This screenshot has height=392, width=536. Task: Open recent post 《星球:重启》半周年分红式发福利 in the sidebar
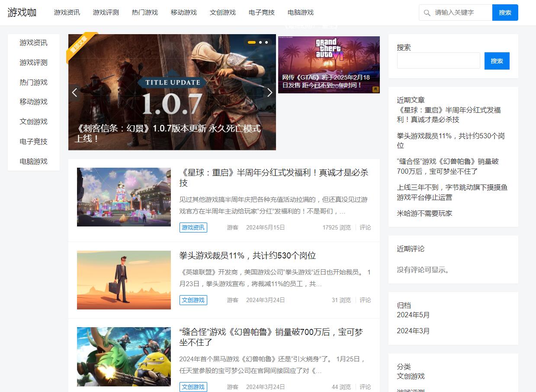[x=449, y=115]
